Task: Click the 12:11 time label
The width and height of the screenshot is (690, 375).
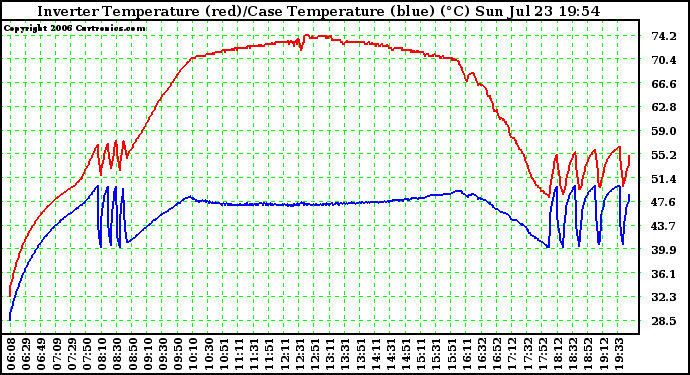Action: click(x=285, y=354)
